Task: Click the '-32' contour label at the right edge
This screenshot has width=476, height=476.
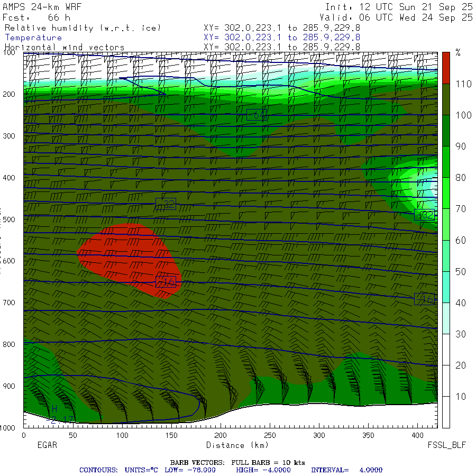Action: [x=424, y=215]
